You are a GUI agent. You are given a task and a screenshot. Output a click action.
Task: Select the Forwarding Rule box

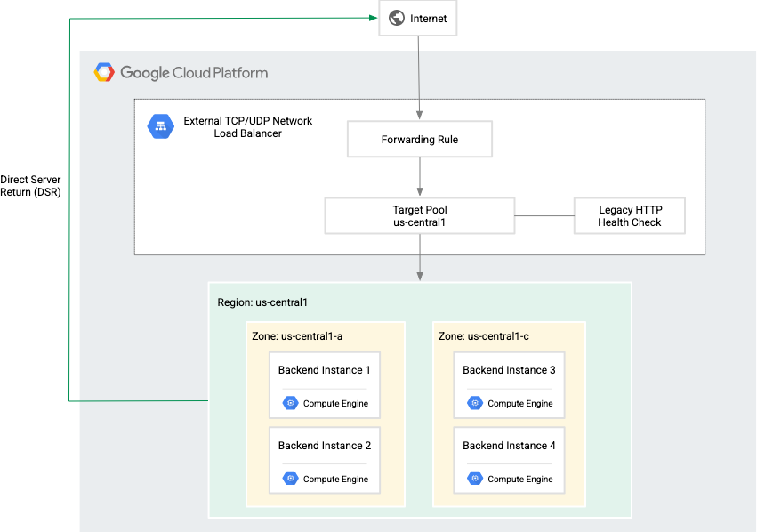click(x=420, y=140)
